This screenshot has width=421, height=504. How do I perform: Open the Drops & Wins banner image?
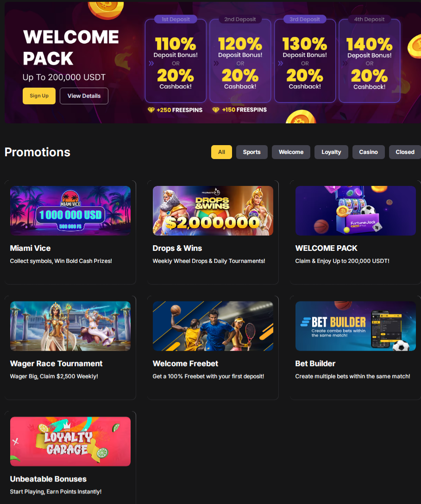[213, 211]
